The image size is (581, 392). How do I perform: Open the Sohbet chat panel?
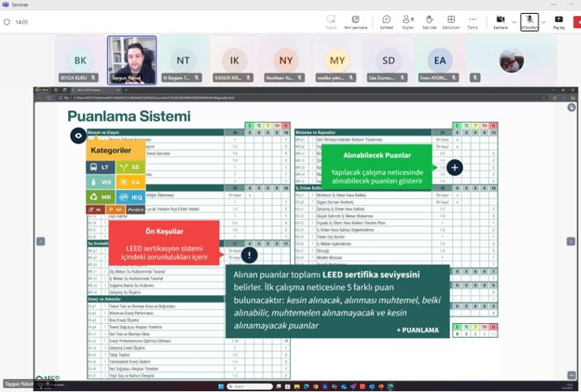tap(386, 22)
